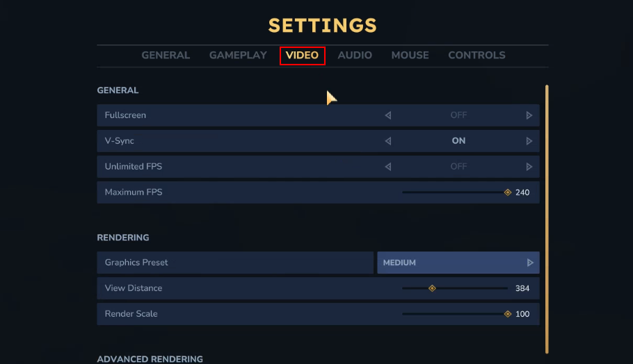The height and width of the screenshot is (364, 633).
Task: Toggle the Unlimited FPS OFF value
Action: click(458, 167)
